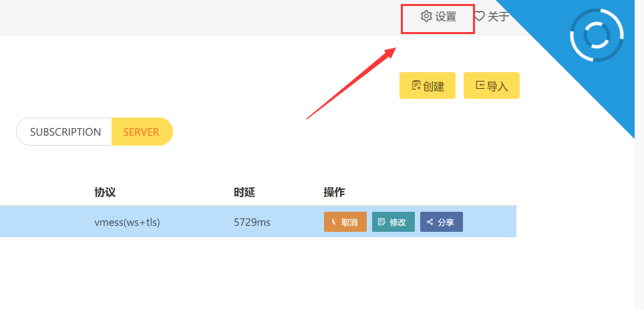Click the import icon on the 导入 button
The height and width of the screenshot is (310, 644).
[x=480, y=86]
